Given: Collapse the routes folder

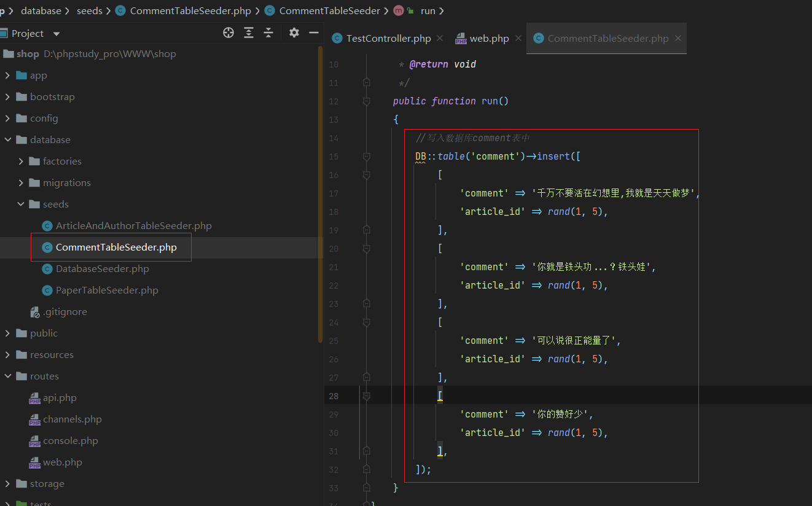Looking at the screenshot, I should coord(7,376).
